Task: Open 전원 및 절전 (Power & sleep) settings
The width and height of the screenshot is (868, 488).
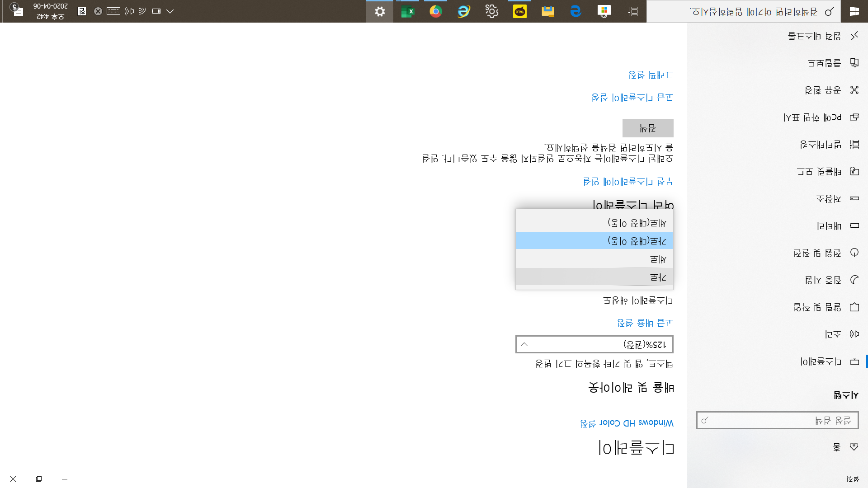Action: [817, 253]
